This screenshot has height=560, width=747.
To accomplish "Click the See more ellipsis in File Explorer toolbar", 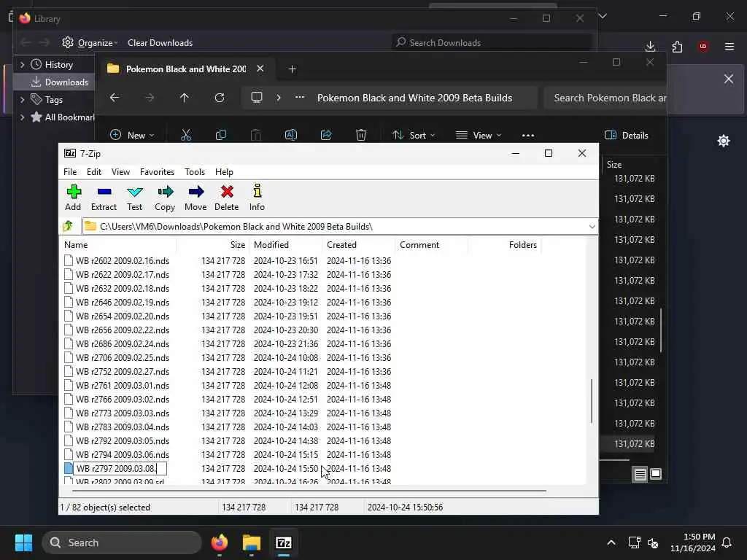I will [x=528, y=135].
